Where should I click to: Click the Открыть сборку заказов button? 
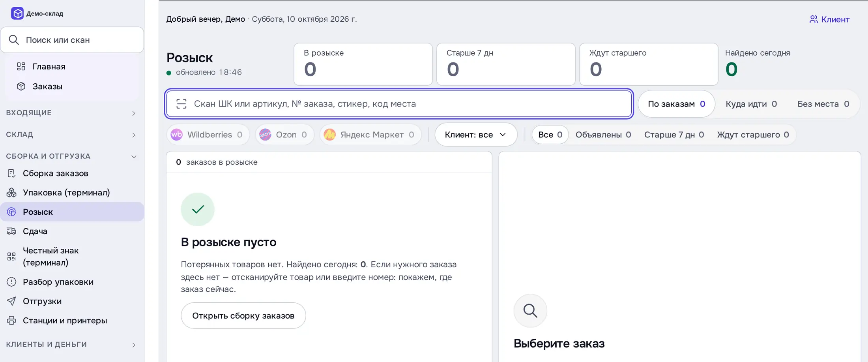243,315
